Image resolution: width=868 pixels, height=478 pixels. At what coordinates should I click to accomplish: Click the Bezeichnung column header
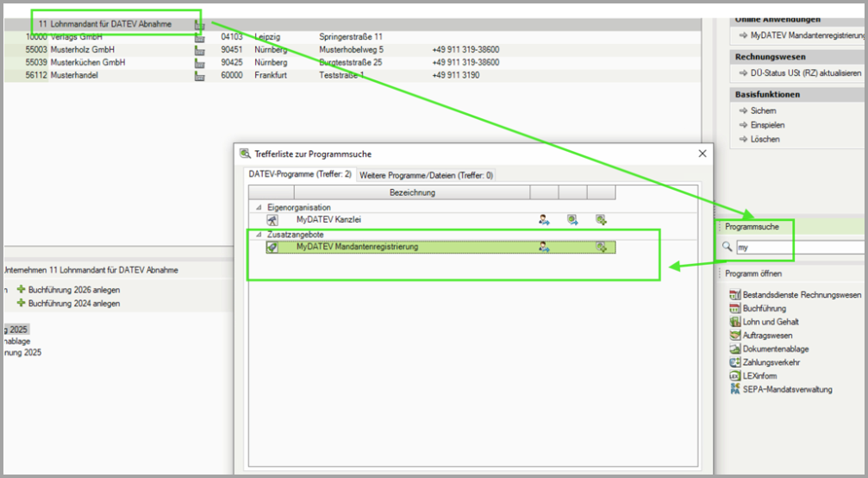tap(411, 192)
